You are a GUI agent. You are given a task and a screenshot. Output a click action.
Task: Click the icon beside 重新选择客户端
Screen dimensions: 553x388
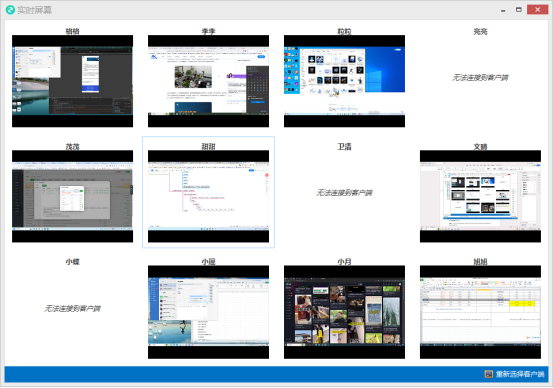(x=488, y=374)
